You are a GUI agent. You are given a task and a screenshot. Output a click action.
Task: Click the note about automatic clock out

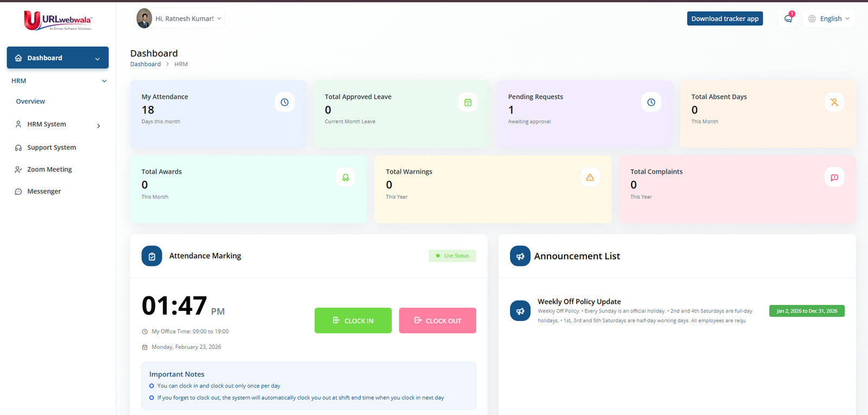tap(301, 398)
